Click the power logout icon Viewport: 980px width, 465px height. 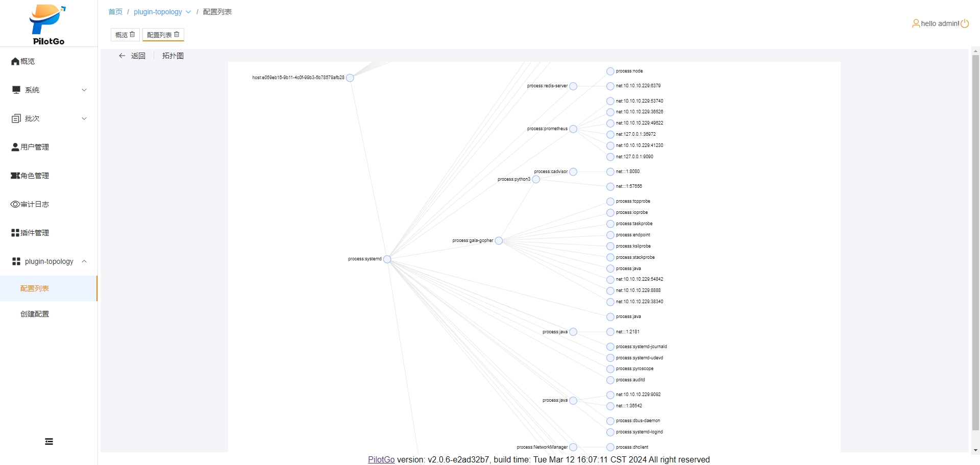click(964, 23)
